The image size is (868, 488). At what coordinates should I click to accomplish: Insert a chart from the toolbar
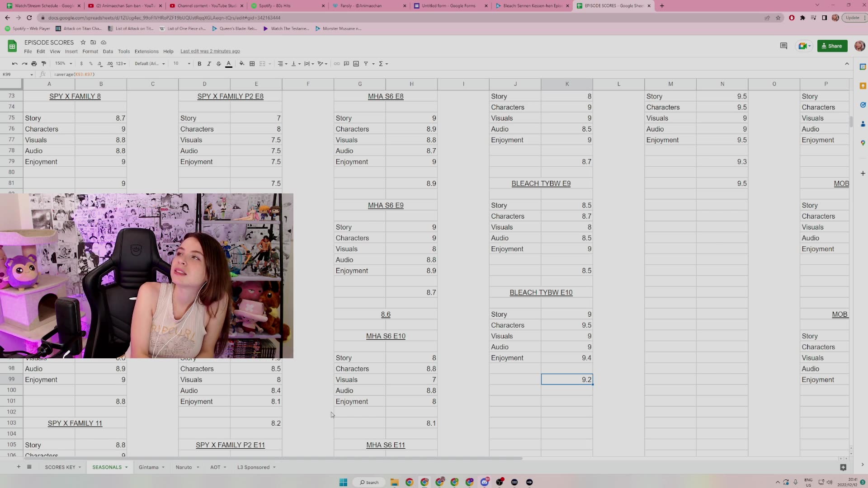tap(356, 64)
